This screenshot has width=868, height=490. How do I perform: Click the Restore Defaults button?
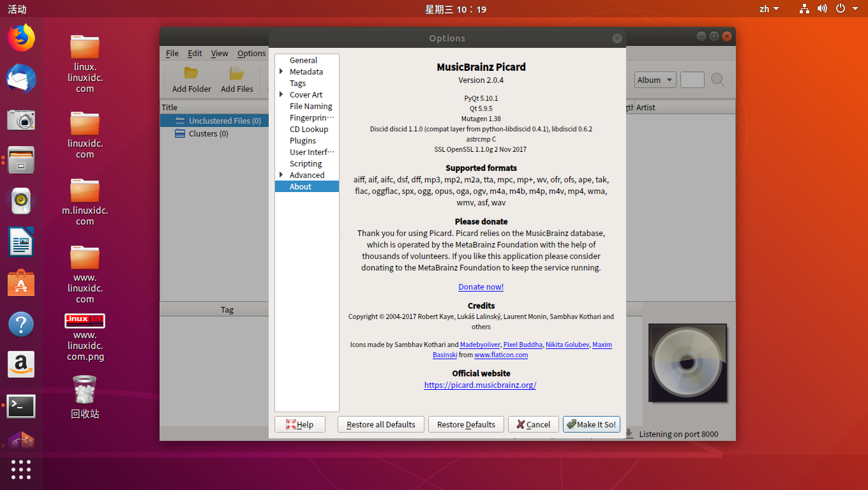click(x=466, y=424)
